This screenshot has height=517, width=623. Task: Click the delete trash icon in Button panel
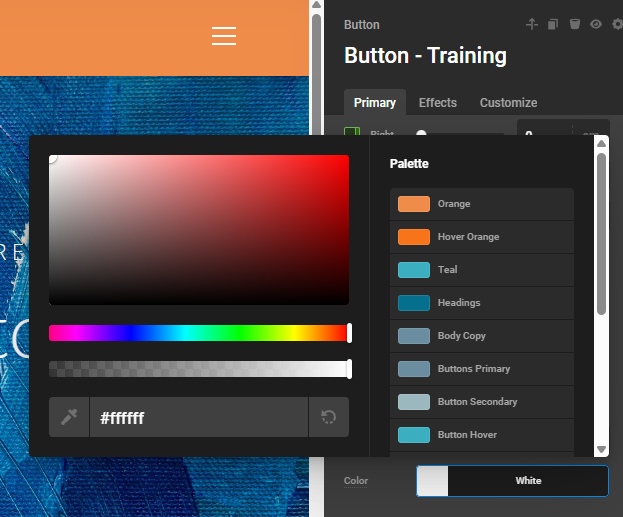[574, 25]
